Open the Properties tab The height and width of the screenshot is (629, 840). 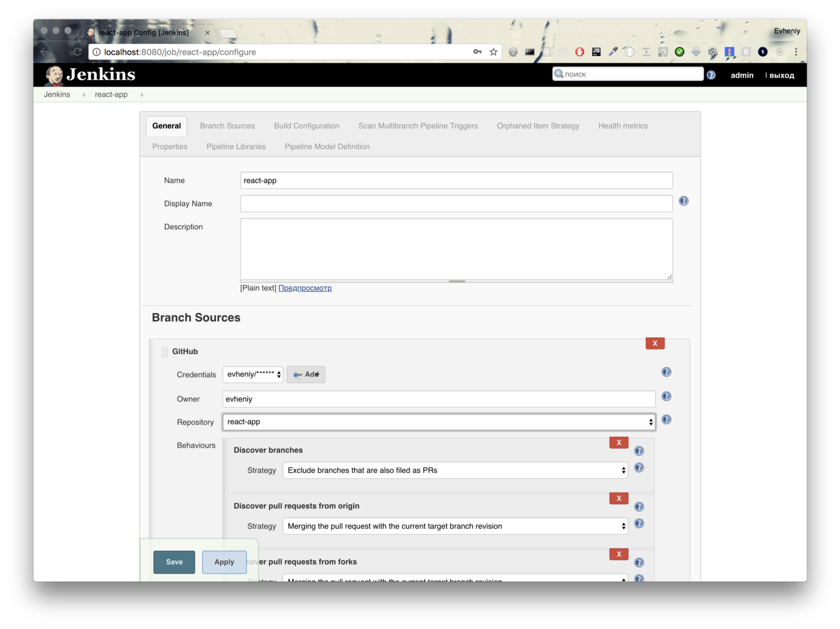click(170, 147)
